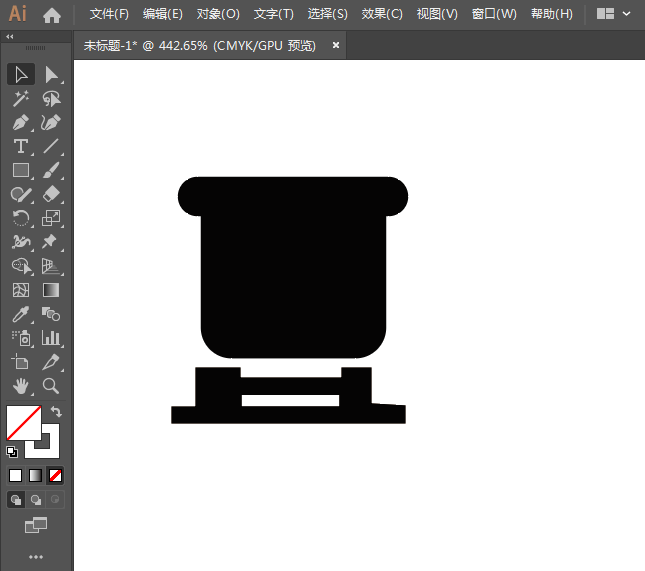645x571 pixels.
Task: Expand the toolbar with double-arrow
Action: (x=10, y=36)
